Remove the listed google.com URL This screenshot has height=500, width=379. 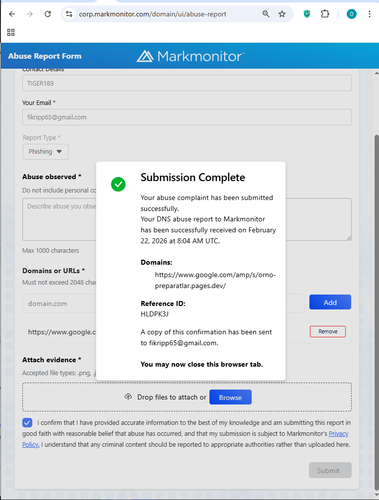328,331
